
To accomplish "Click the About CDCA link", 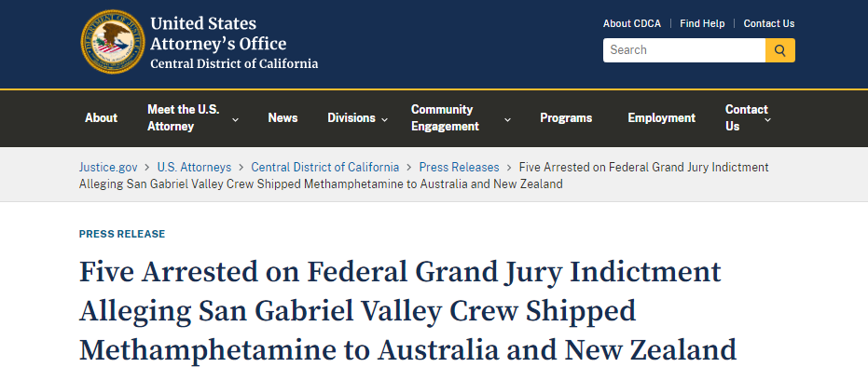I will click(x=631, y=24).
